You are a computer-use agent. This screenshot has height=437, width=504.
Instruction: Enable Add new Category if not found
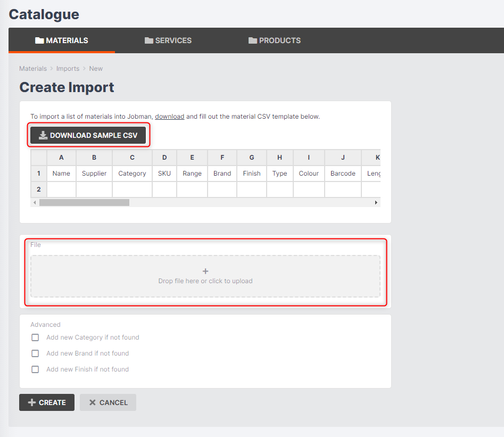35,337
